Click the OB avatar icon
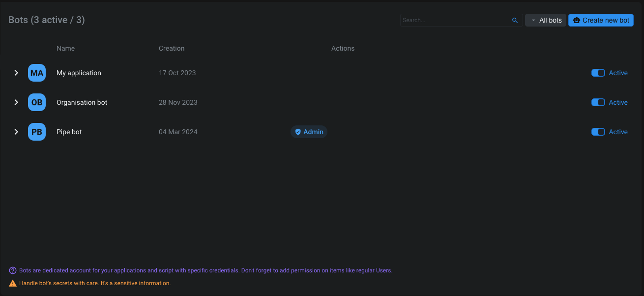This screenshot has width=644, height=296. pyautogui.click(x=37, y=102)
